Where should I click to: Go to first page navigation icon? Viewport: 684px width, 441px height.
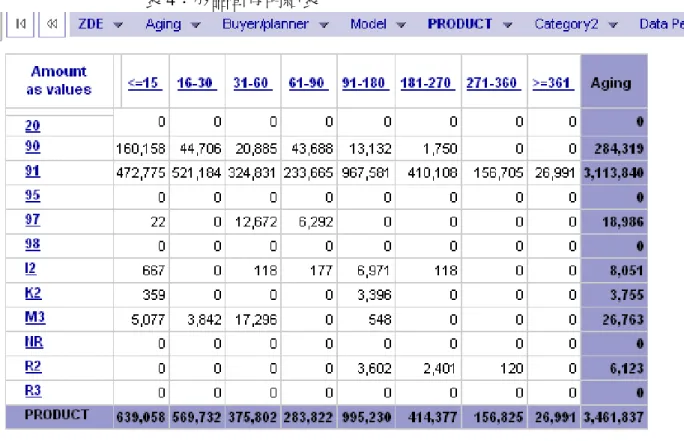(20, 24)
